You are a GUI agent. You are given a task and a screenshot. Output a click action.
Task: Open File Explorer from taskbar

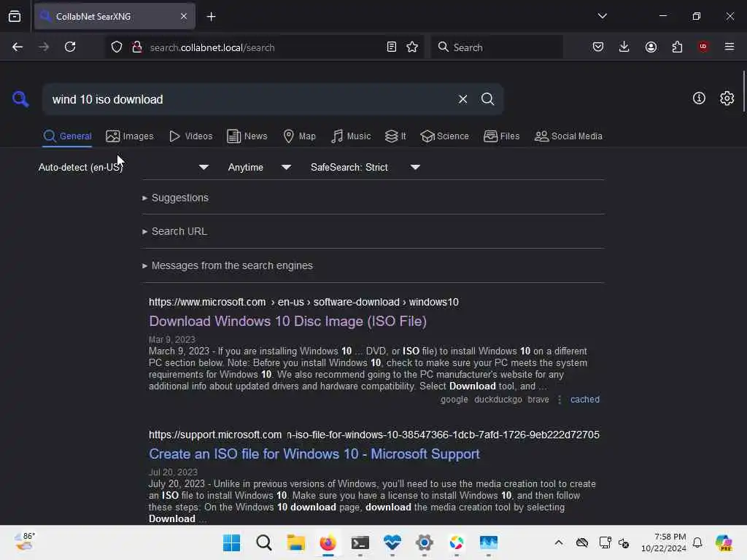(x=296, y=542)
